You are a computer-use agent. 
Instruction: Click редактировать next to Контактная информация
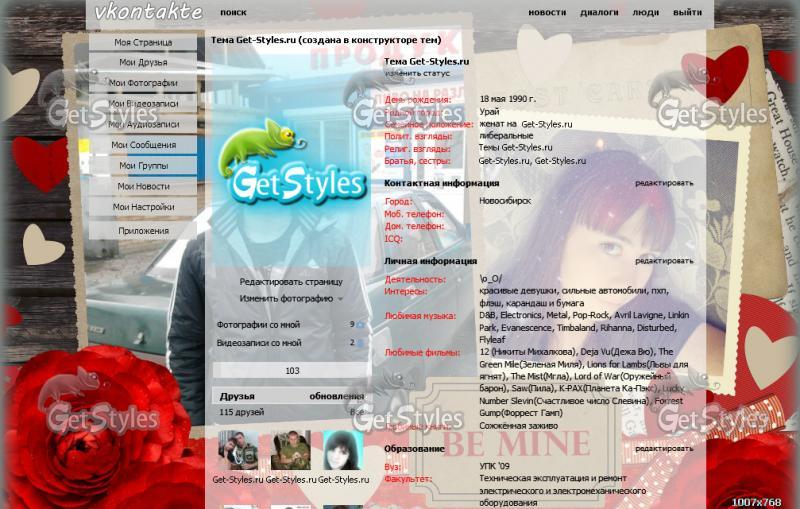pos(663,183)
